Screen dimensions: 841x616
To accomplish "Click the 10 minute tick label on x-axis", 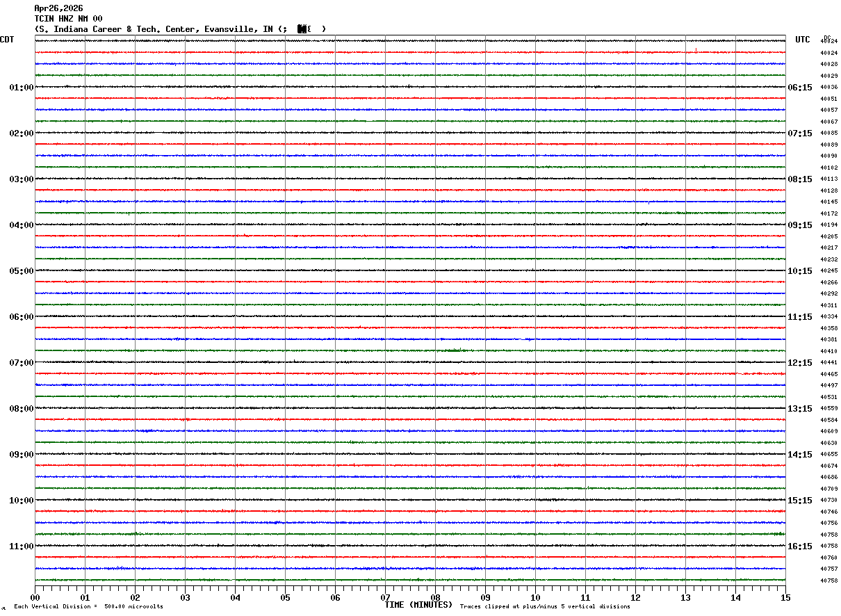I will click(x=535, y=597).
